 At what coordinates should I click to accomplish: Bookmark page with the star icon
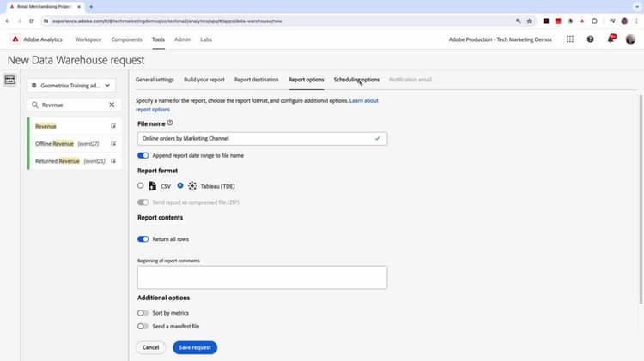[530, 21]
